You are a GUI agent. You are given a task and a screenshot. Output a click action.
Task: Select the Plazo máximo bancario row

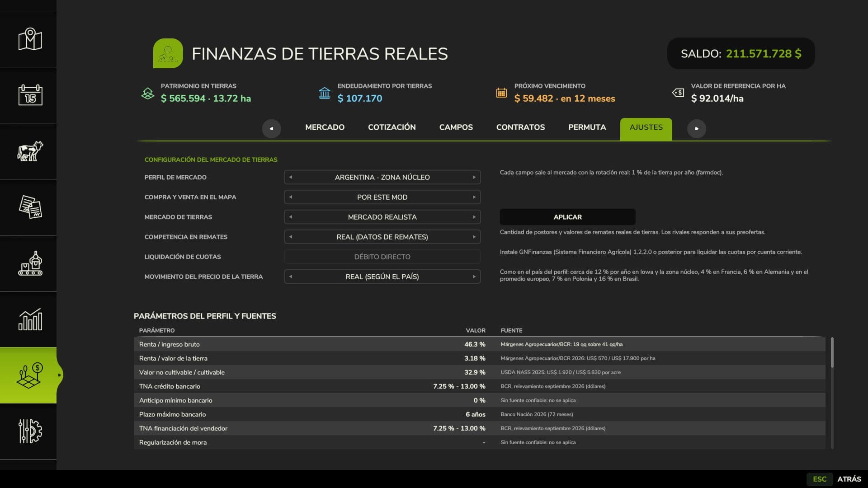tap(480, 414)
